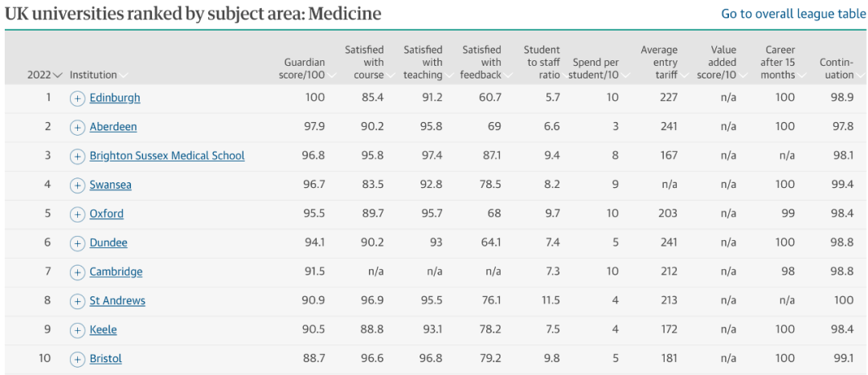Sort table by Institution column
This screenshot has height=375, width=868.
(93, 75)
